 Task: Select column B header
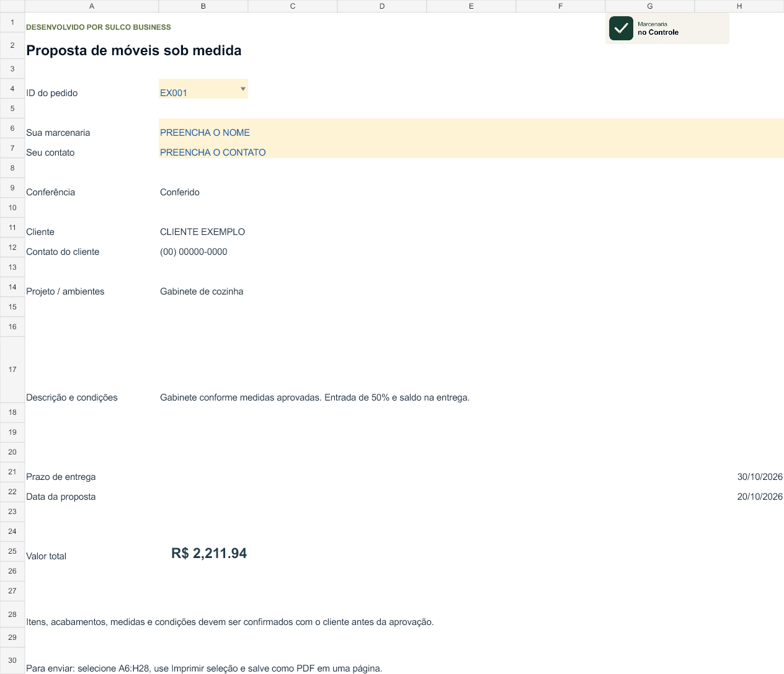tap(203, 6)
